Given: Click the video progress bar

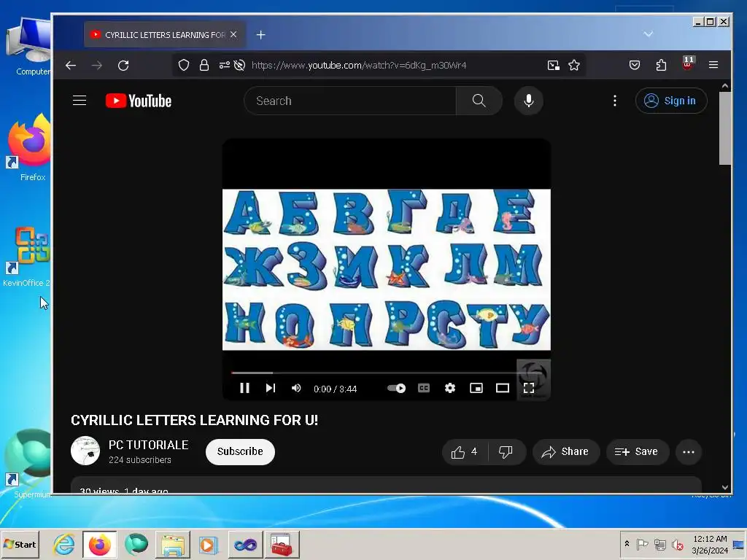Looking at the screenshot, I should pos(386,373).
